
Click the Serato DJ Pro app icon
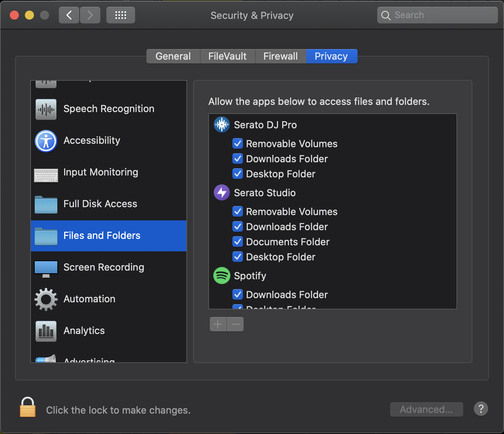coord(222,125)
